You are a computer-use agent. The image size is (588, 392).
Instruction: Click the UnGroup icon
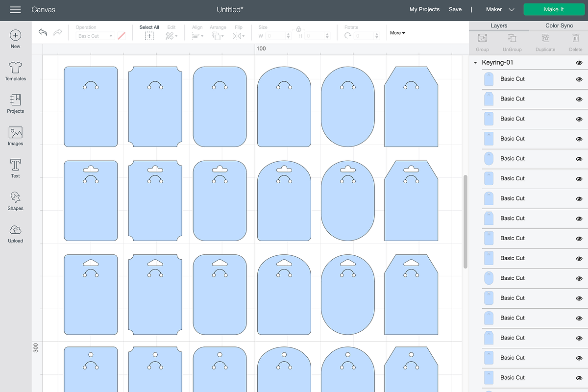(512, 38)
